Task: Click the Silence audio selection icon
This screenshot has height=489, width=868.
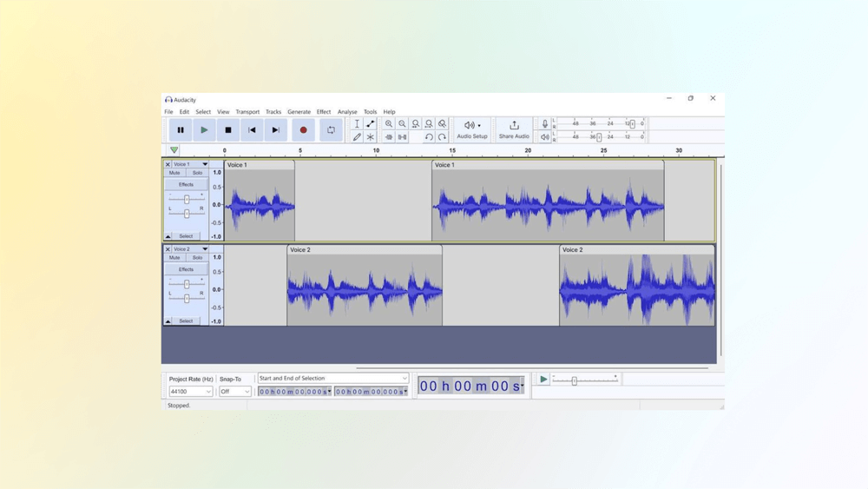Action: [402, 136]
